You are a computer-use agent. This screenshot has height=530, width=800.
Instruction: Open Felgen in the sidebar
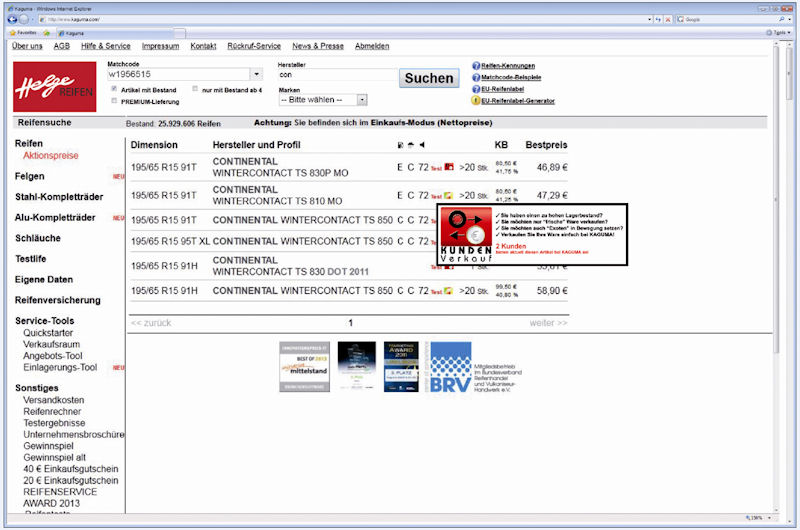coord(30,176)
